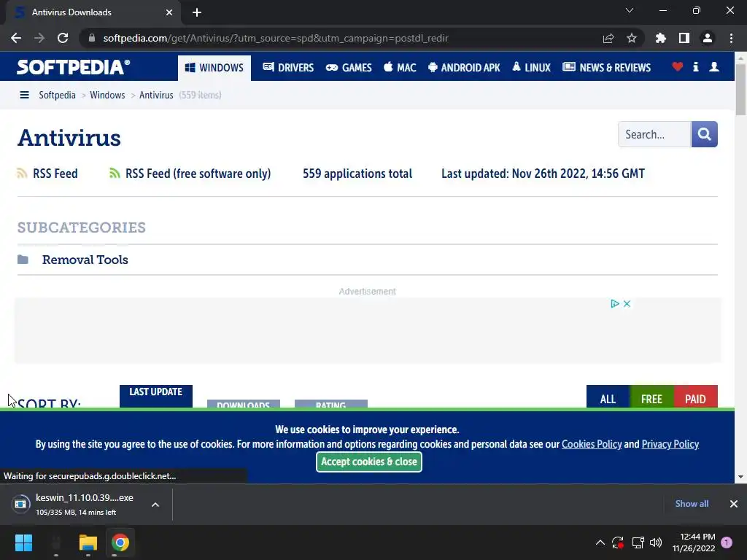The height and width of the screenshot is (560, 747).
Task: Click the orange RSS Feed icon
Action: click(22, 174)
